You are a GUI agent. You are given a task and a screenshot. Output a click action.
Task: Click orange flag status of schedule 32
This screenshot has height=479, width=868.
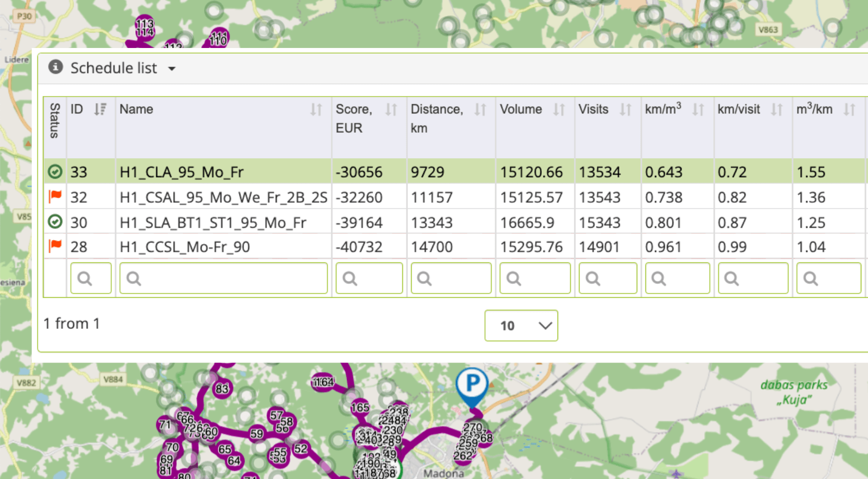point(55,196)
